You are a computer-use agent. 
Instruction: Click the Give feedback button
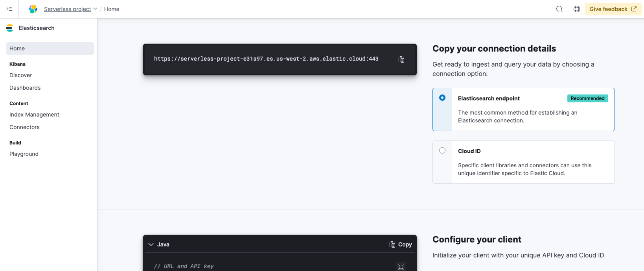coord(613,9)
